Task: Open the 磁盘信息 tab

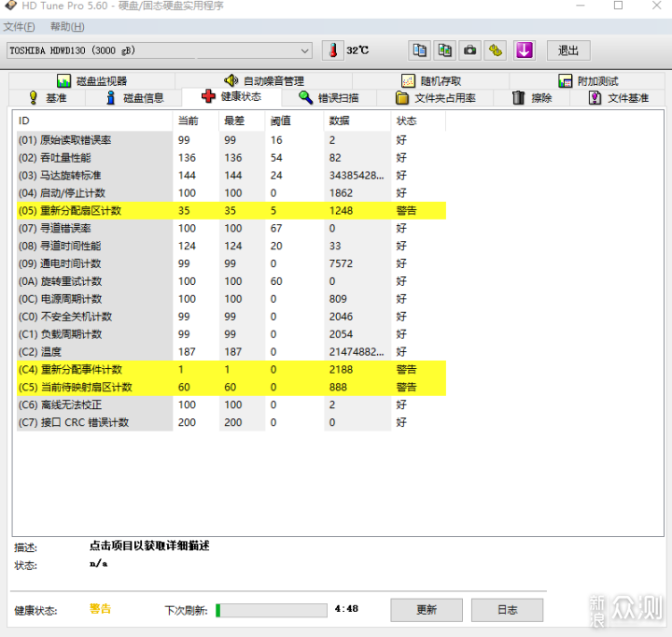Action: (134, 98)
